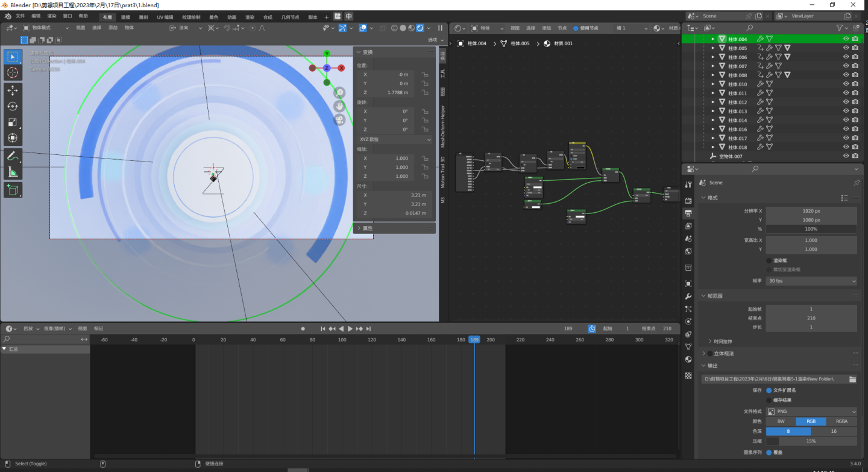Toggle the 缓存结果 checkbox
The width and height of the screenshot is (868, 472).
pos(769,400)
